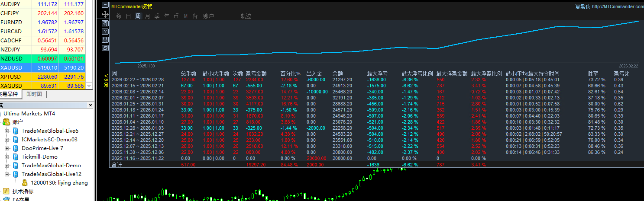The image size is (644, 201).
Task: Click the 胜率 column header
Action: [593, 73]
